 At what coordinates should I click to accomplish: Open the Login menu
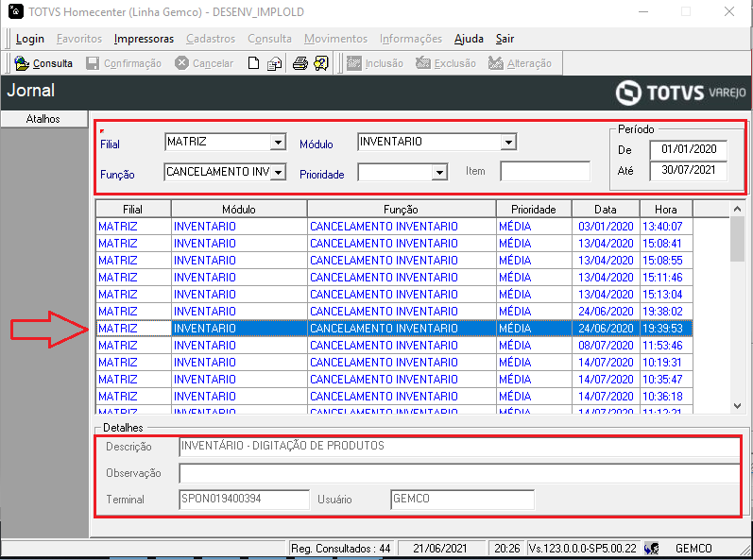[x=30, y=39]
